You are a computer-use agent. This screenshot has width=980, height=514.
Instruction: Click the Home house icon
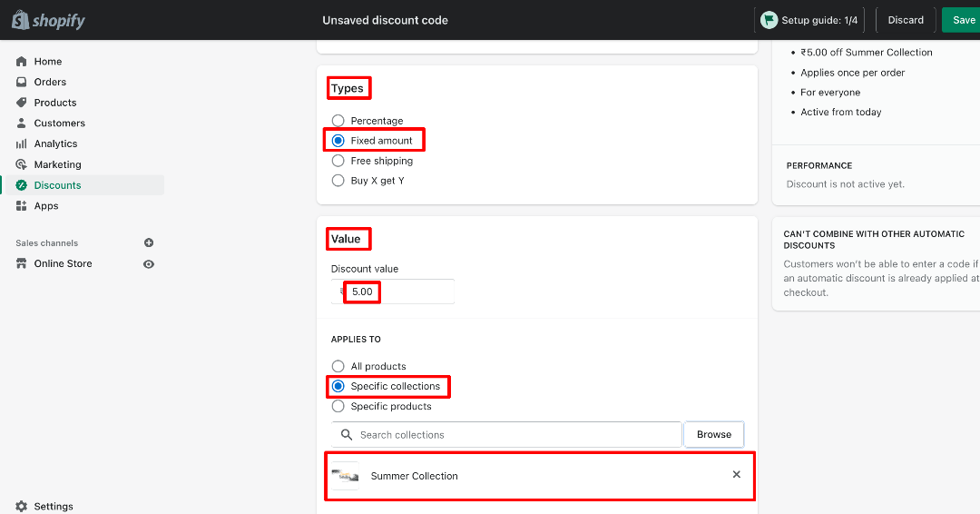(21, 61)
